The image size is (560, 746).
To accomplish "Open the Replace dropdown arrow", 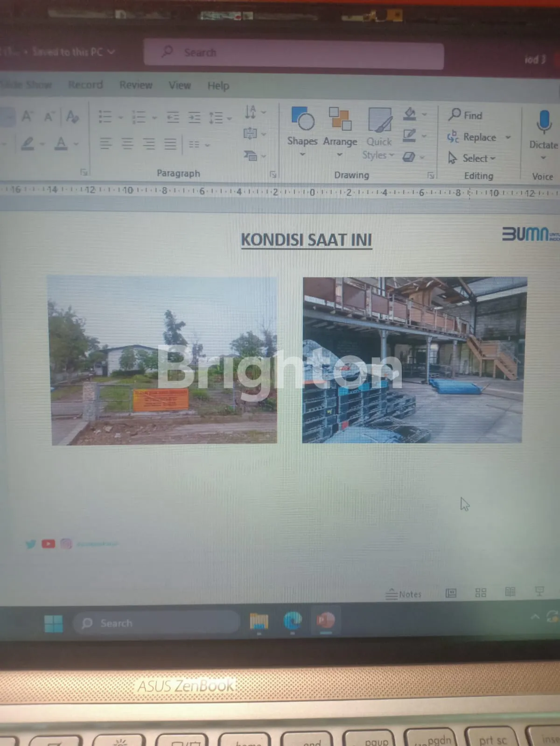I will (508, 137).
